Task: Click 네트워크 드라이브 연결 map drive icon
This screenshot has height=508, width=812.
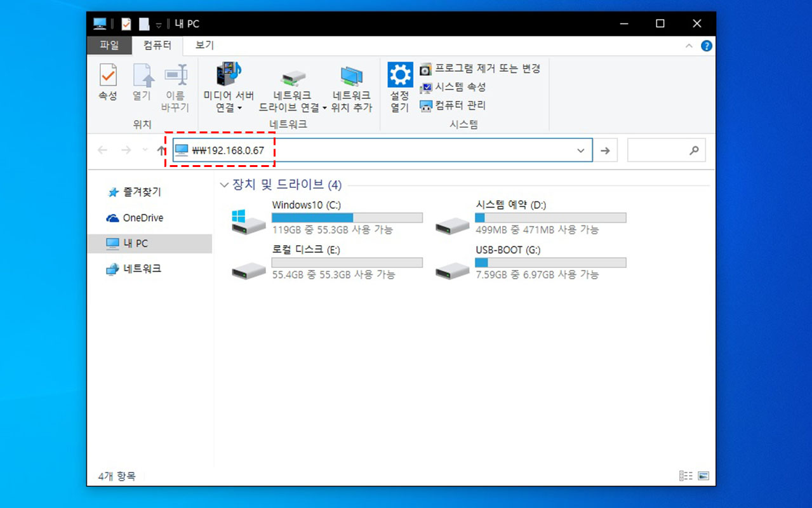Action: pyautogui.click(x=293, y=77)
